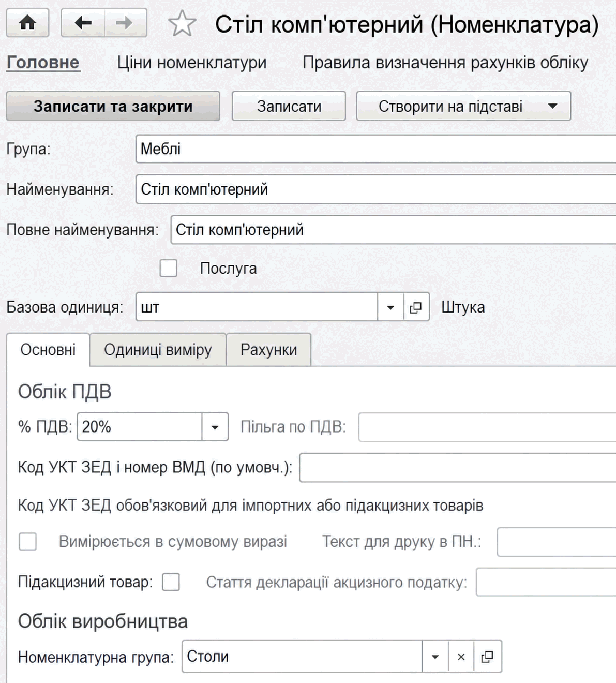Focus the Пільга по ПДВ field
The height and width of the screenshot is (683, 616).
pyautogui.click(x=487, y=427)
